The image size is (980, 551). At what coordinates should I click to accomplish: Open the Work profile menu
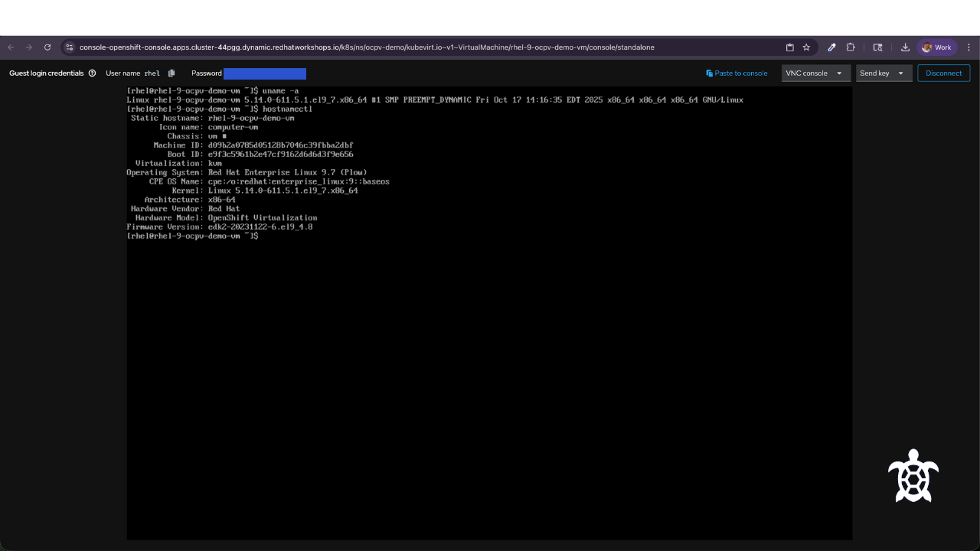click(x=937, y=47)
